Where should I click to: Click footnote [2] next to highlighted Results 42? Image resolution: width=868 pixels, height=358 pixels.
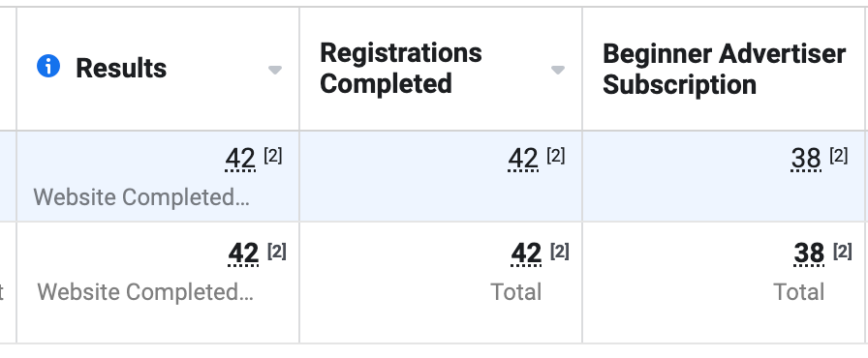273,156
